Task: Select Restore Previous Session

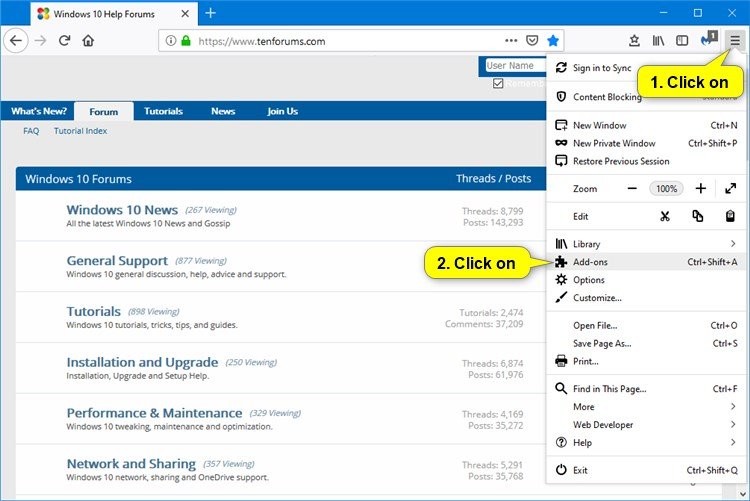Action: click(x=647, y=161)
